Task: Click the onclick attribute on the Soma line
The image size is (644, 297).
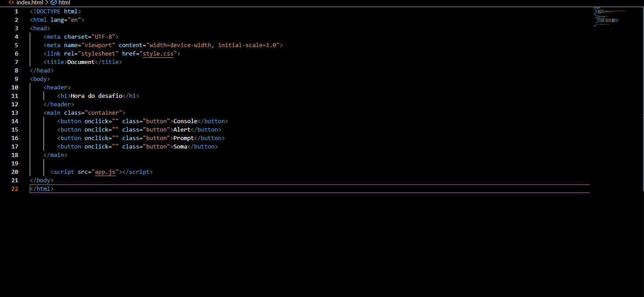Action: tap(96, 147)
